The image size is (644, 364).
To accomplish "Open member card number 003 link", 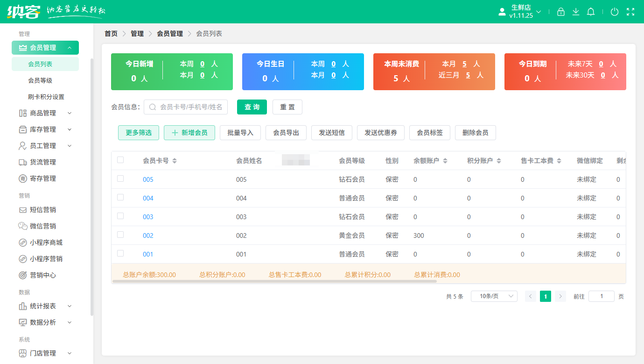I will [148, 217].
